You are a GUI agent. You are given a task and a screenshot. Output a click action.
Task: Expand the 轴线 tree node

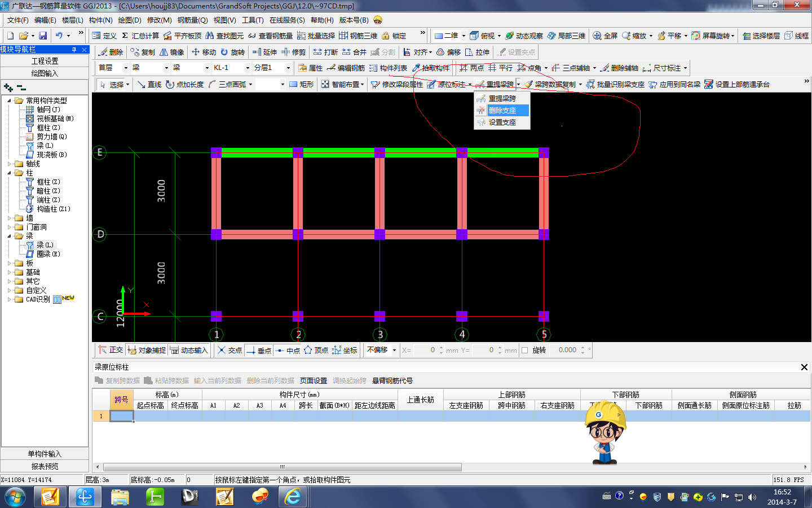click(10, 164)
